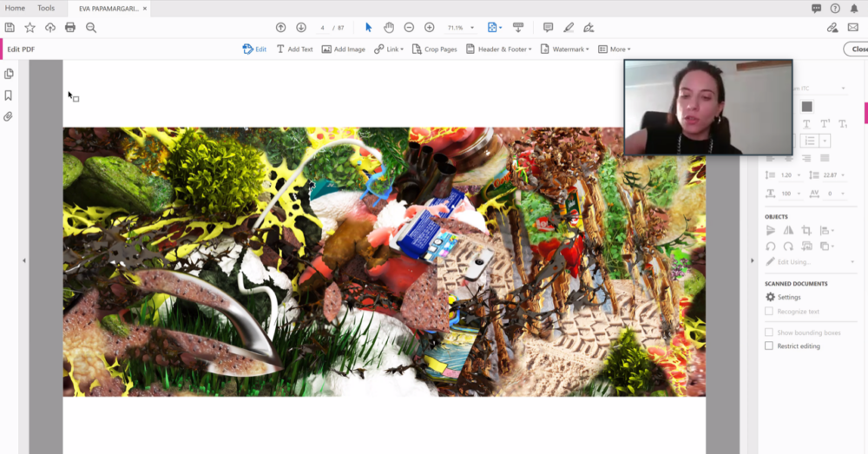
Task: Click the Add Text button
Action: pyautogui.click(x=294, y=49)
